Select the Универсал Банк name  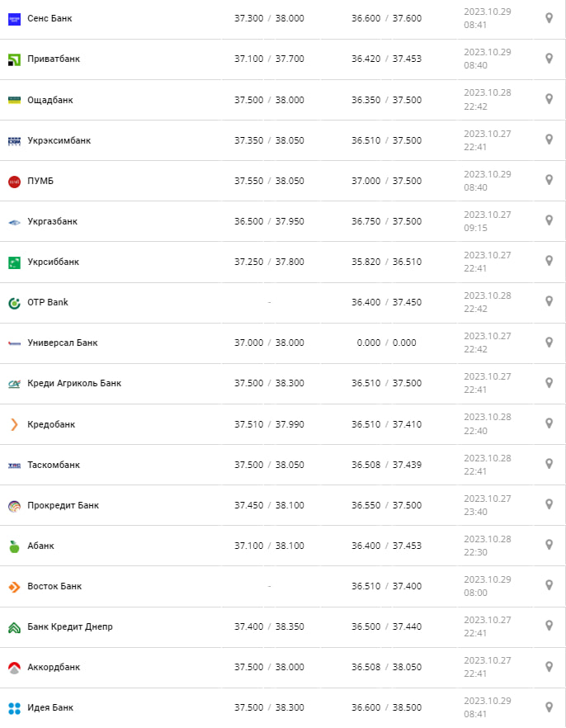[x=63, y=343]
